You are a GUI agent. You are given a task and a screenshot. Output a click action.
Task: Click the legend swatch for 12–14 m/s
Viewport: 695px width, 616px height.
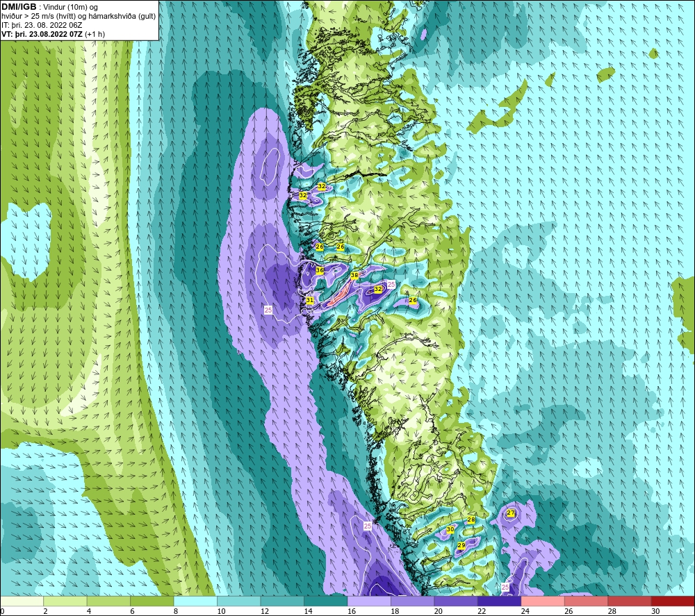[282, 601]
